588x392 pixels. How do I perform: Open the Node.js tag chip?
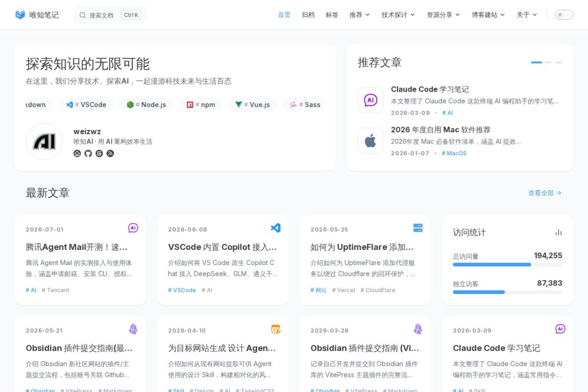coord(146,105)
